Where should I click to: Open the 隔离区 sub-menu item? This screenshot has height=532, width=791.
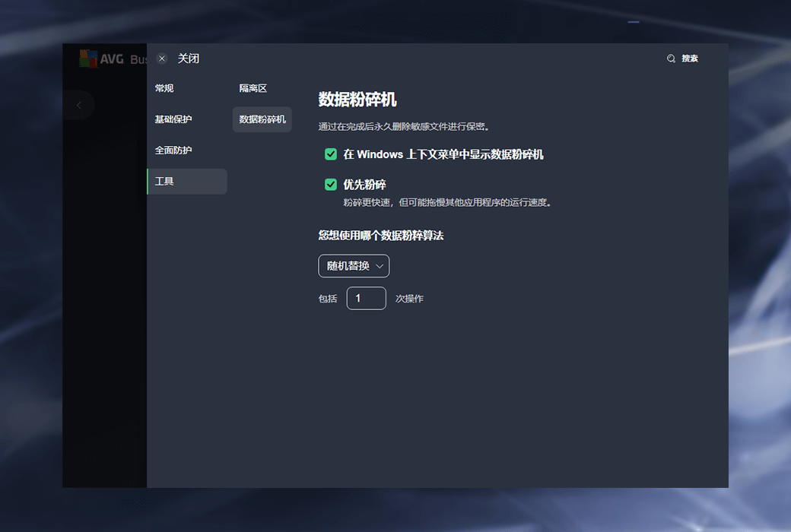tap(253, 88)
